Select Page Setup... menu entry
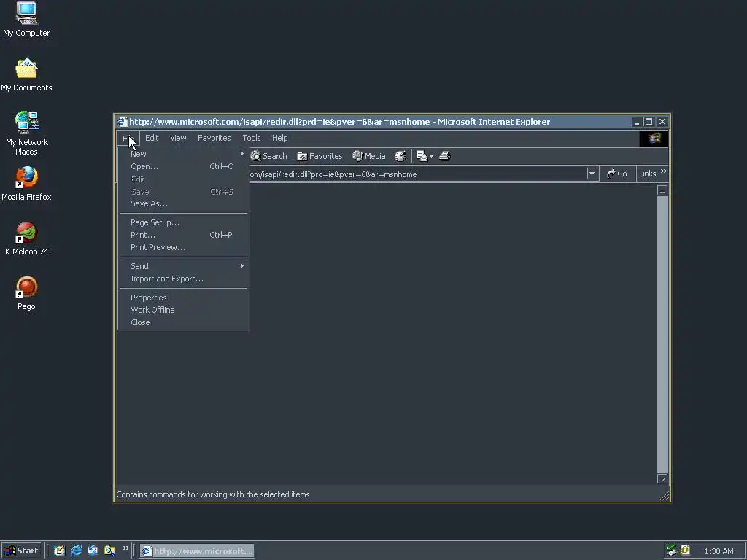The height and width of the screenshot is (560, 747). [x=183, y=222]
